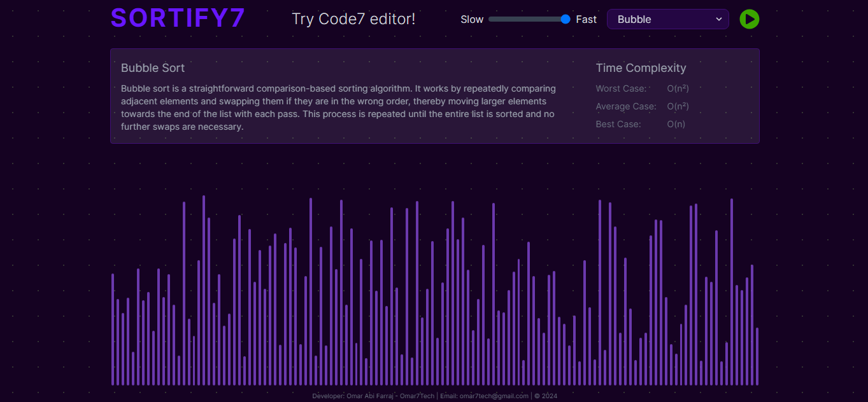Click the Slow speed label
The height and width of the screenshot is (402, 868).
(x=472, y=19)
